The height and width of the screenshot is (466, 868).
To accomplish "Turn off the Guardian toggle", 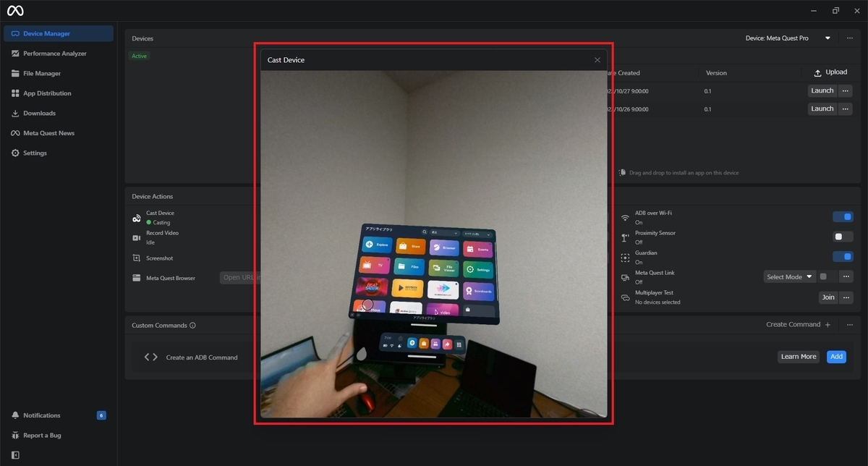I will 843,256.
